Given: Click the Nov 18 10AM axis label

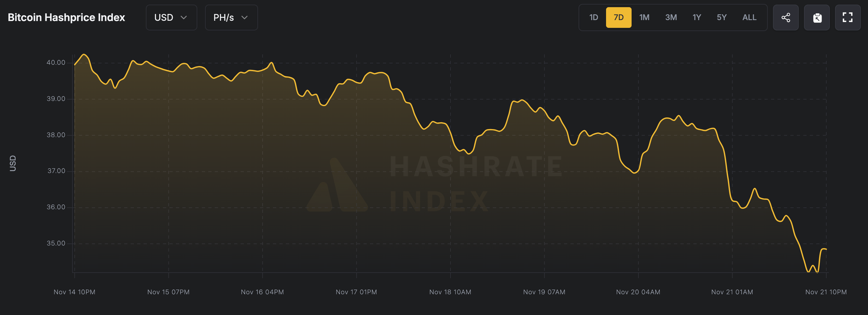Looking at the screenshot, I should tap(450, 292).
